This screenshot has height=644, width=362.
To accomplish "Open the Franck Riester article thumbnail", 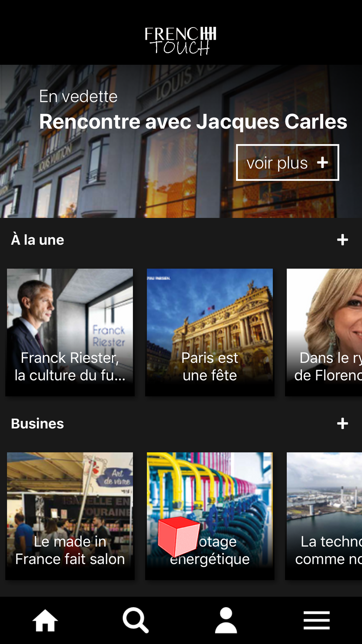I will [70, 331].
